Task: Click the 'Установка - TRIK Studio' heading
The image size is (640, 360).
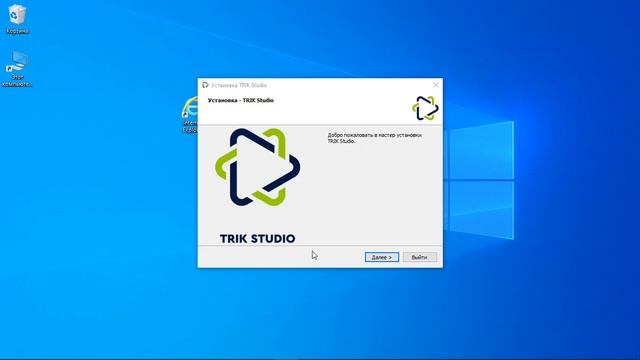Action: pyautogui.click(x=241, y=100)
